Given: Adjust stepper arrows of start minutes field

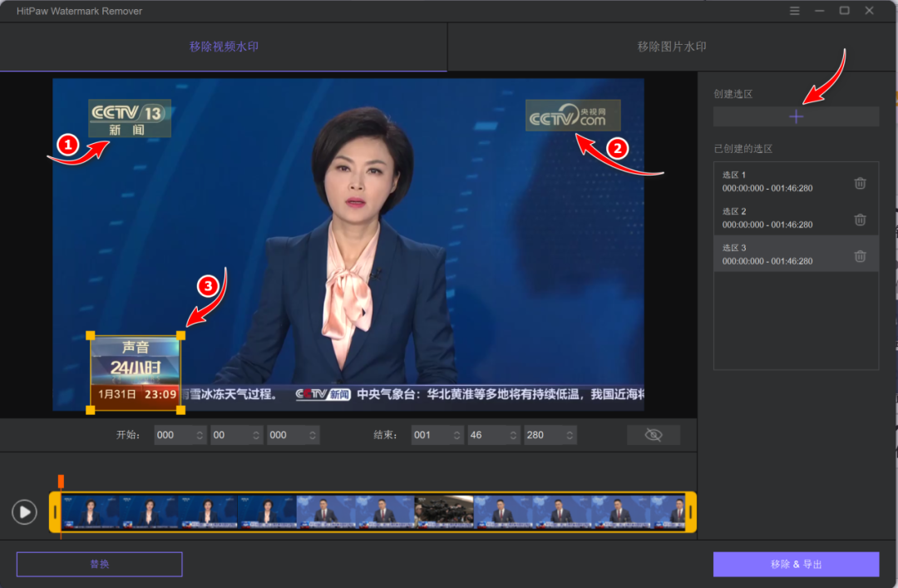Looking at the screenshot, I should coord(200,435).
